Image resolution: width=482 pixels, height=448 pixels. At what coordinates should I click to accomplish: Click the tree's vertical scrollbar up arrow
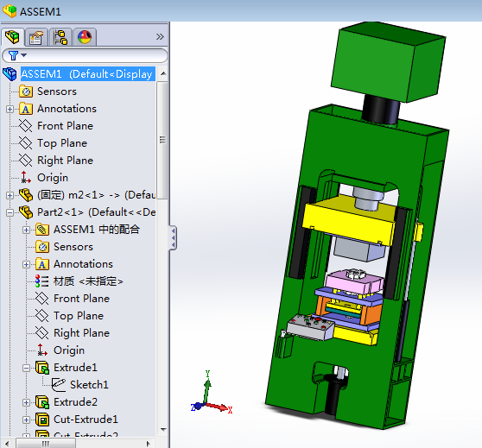click(163, 73)
